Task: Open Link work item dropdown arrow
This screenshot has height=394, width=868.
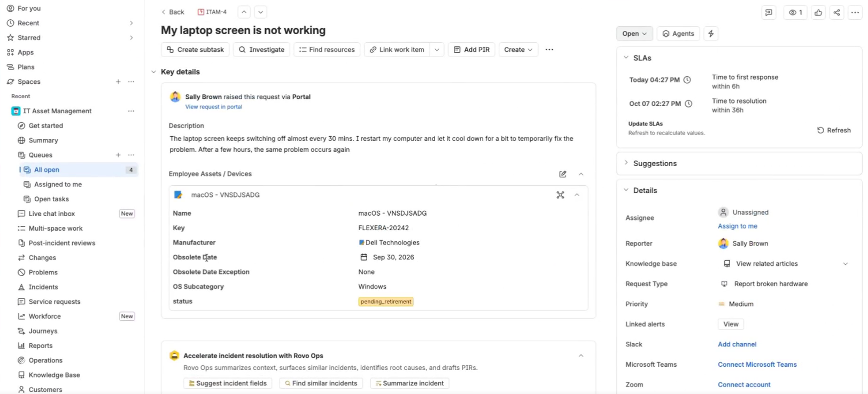Action: coord(437,50)
